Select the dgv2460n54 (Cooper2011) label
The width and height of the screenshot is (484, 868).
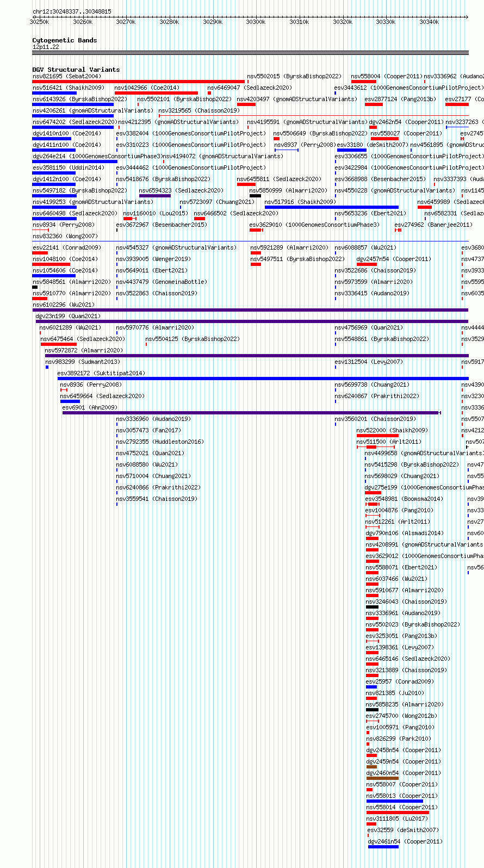point(404,773)
